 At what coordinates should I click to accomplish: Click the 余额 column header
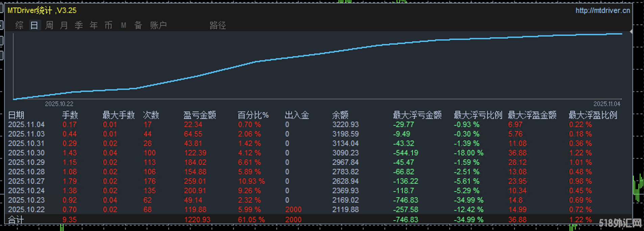click(x=340, y=115)
